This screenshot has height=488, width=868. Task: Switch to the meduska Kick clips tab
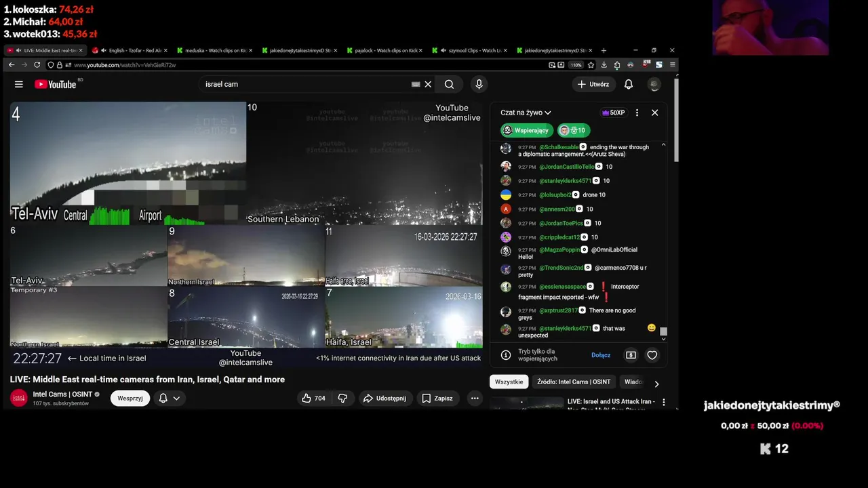(x=216, y=50)
